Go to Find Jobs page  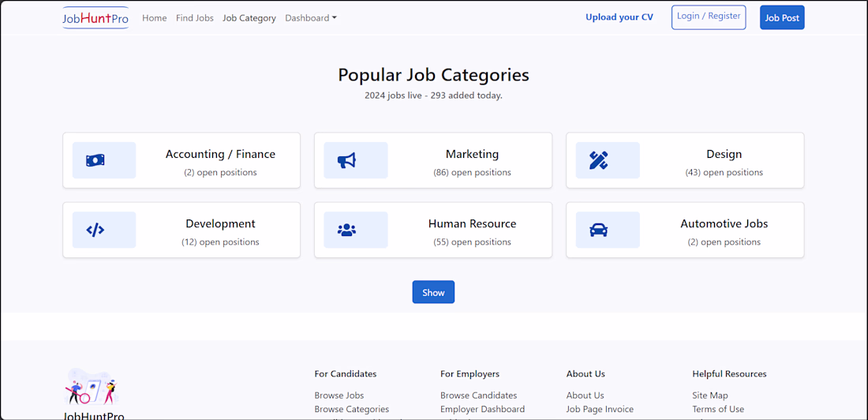point(195,18)
